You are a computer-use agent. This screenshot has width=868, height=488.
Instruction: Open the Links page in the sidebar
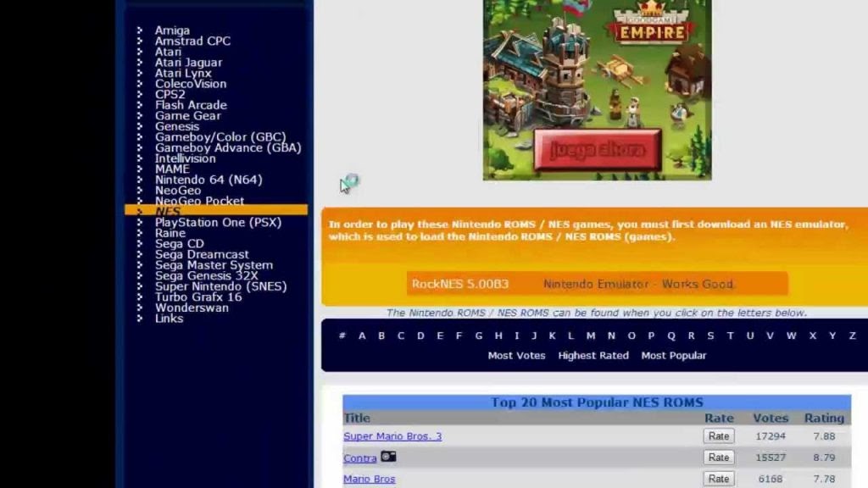(x=169, y=319)
